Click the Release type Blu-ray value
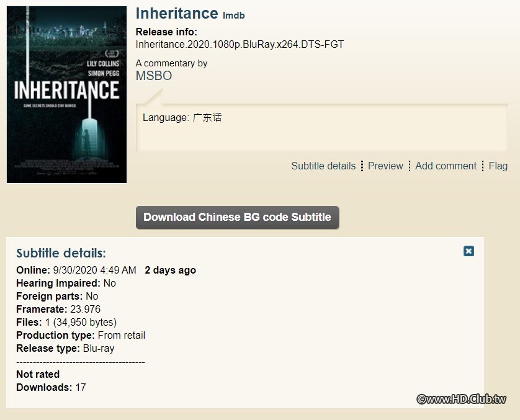The image size is (520, 420). (97, 348)
